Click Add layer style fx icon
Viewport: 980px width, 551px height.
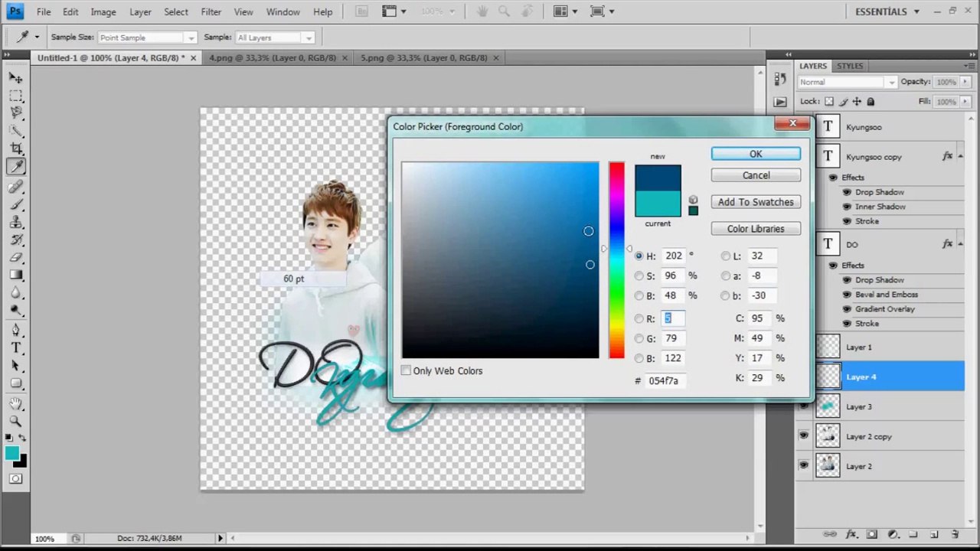coord(851,534)
